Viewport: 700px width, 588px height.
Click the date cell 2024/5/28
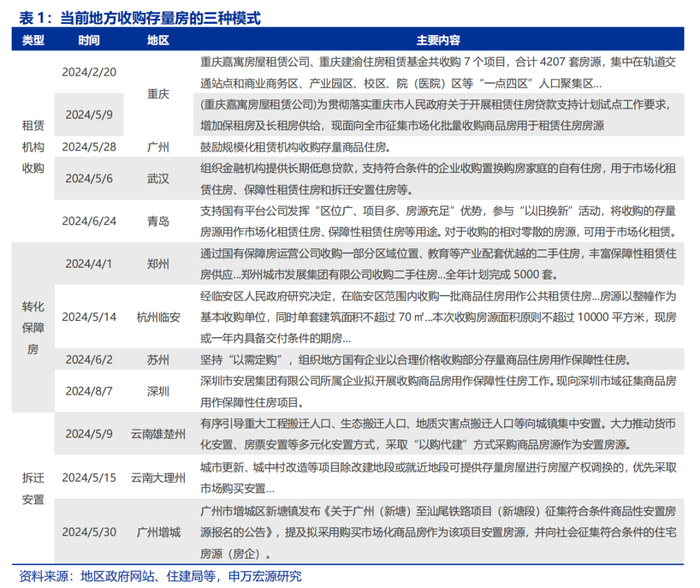click(x=89, y=147)
